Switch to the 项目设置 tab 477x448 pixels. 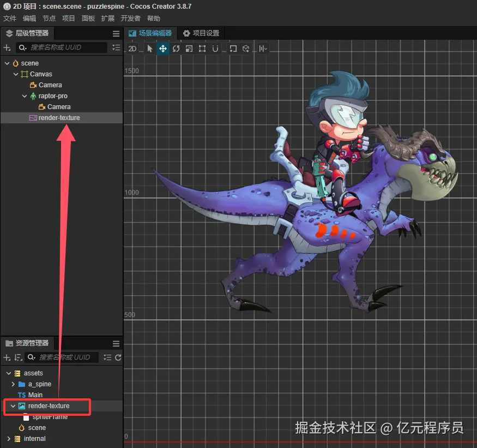point(201,33)
